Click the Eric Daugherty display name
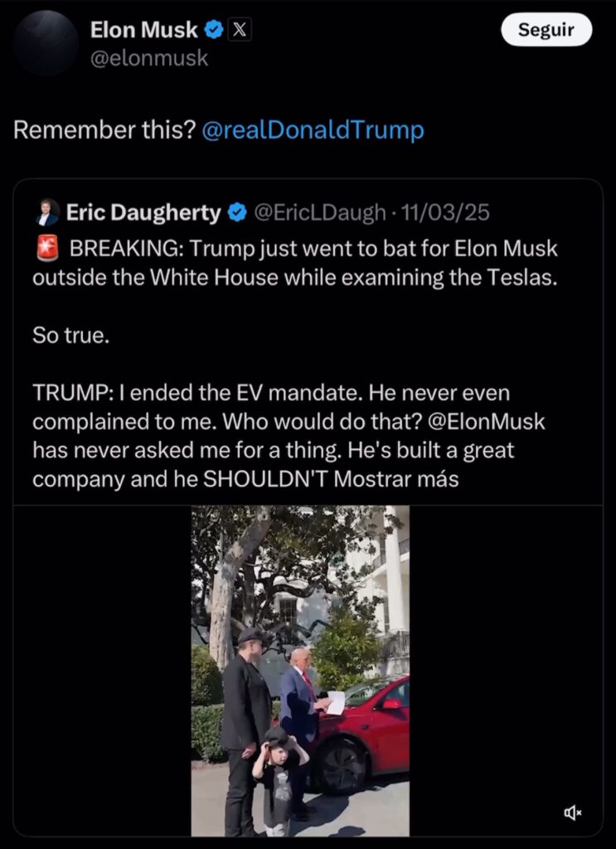This screenshot has width=616, height=849. [x=143, y=212]
